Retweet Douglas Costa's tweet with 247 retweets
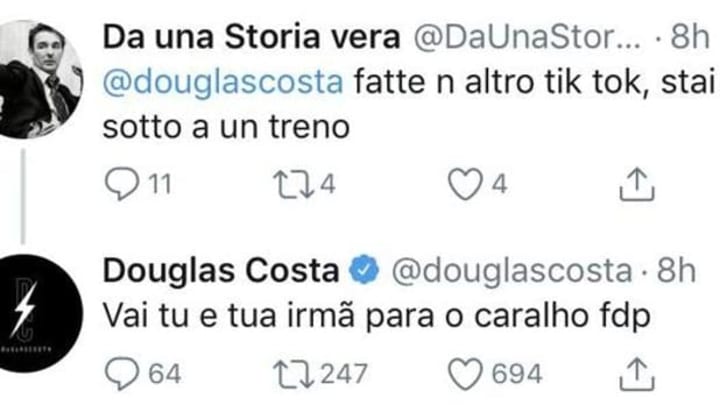This screenshot has height=405, width=720. (x=294, y=374)
